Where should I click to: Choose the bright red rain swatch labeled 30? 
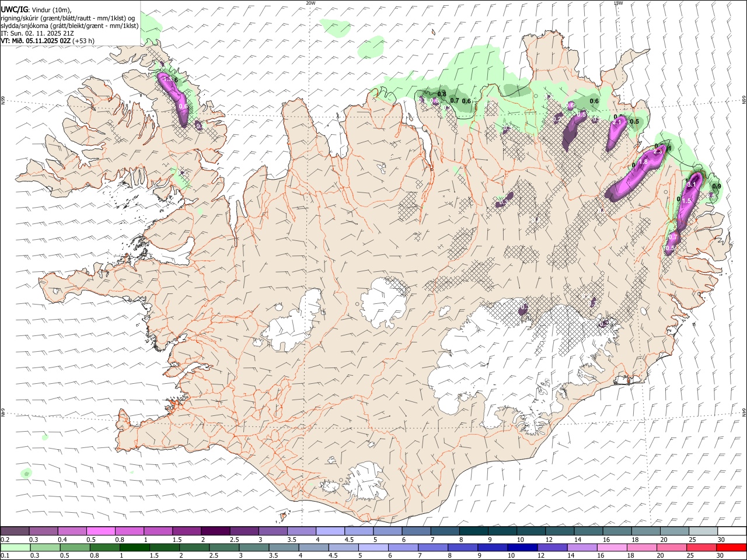coord(731,547)
